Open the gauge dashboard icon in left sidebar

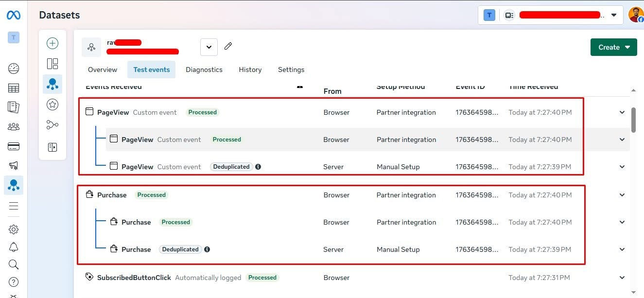click(14, 69)
